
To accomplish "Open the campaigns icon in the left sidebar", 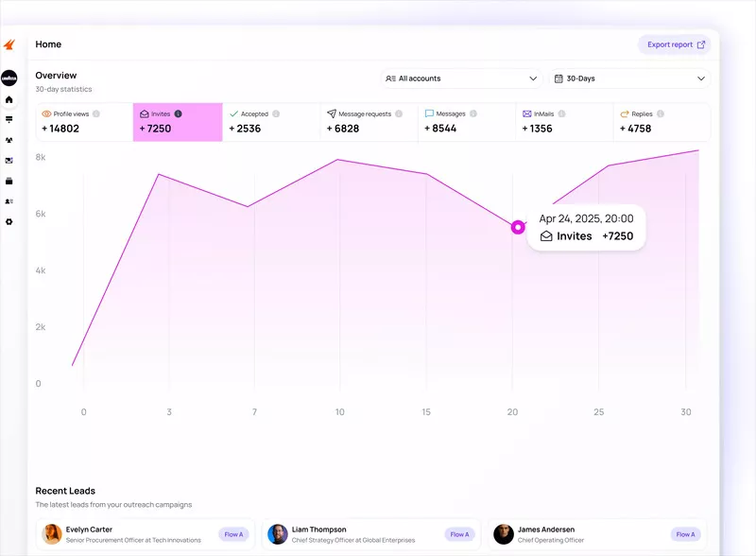I will pyautogui.click(x=10, y=120).
